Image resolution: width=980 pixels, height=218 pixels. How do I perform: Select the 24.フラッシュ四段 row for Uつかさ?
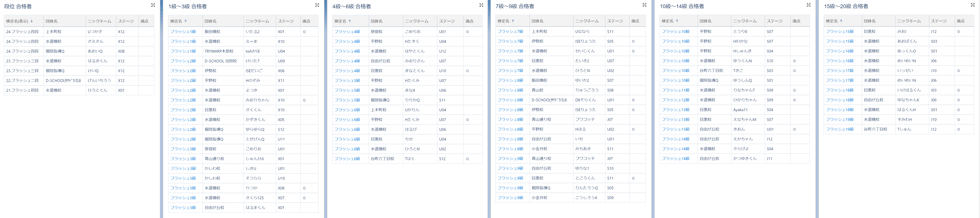pos(79,32)
